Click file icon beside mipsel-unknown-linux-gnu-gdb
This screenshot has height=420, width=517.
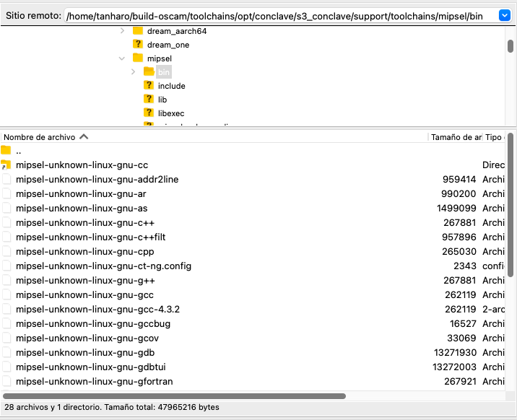coord(6,352)
